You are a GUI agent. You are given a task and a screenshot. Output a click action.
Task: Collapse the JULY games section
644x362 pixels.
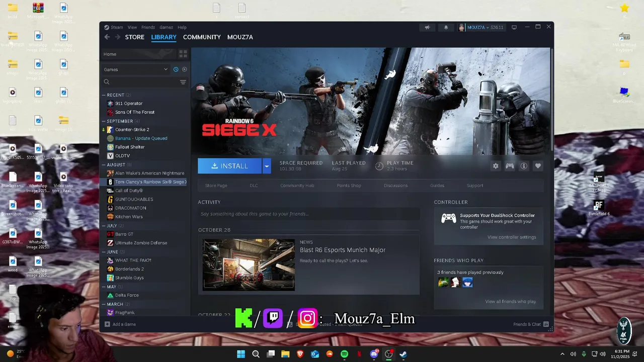point(104,226)
